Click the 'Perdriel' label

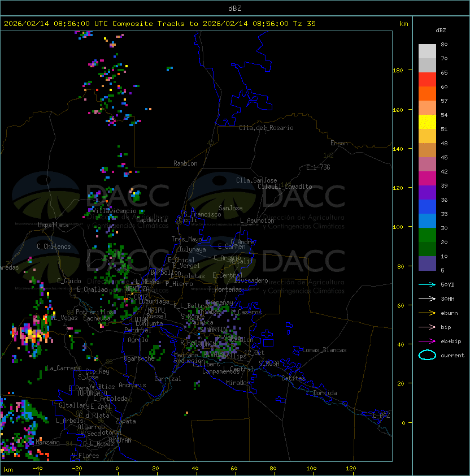click(138, 330)
